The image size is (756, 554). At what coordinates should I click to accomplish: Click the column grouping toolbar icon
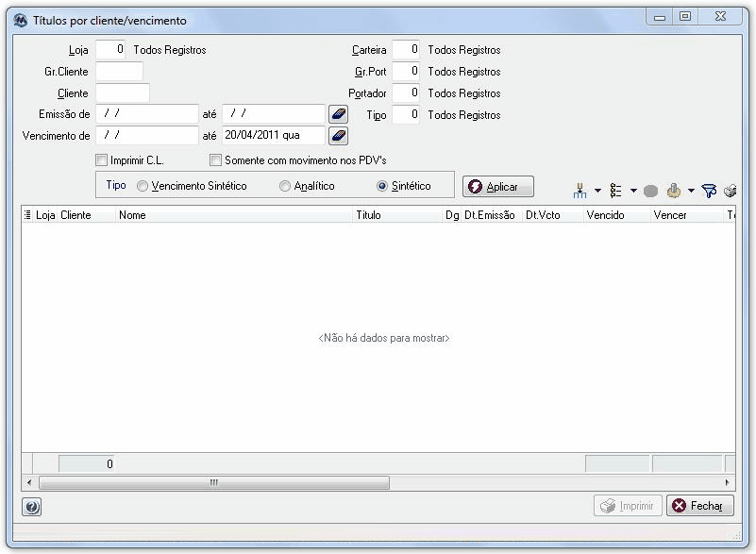[x=580, y=191]
